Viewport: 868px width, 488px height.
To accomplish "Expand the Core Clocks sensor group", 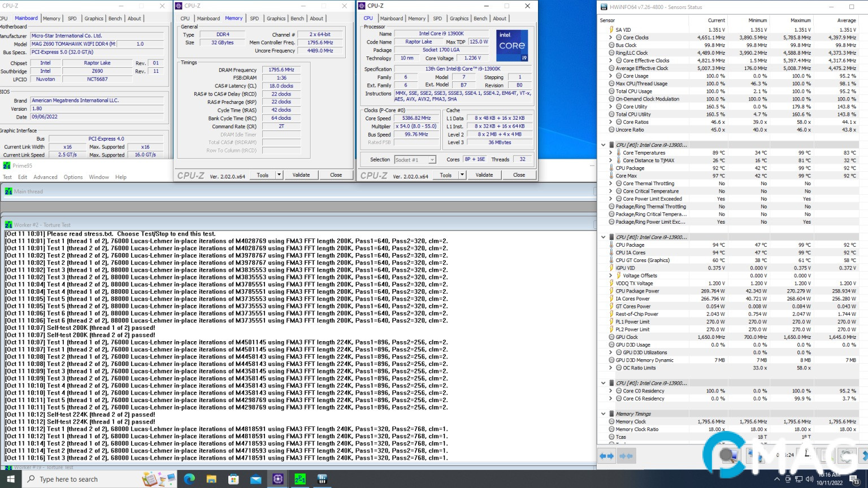I will 610,37.
